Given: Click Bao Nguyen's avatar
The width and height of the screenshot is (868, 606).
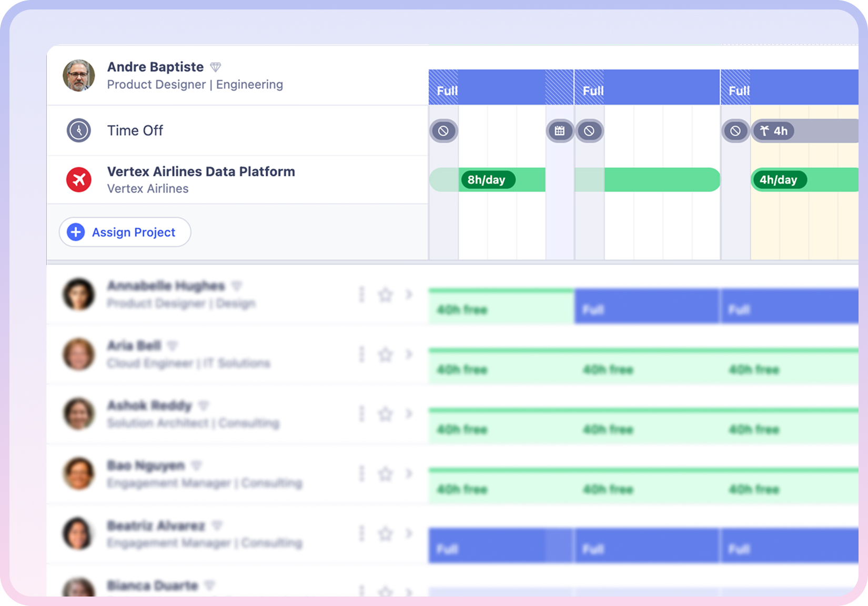Looking at the screenshot, I should pyautogui.click(x=79, y=474).
